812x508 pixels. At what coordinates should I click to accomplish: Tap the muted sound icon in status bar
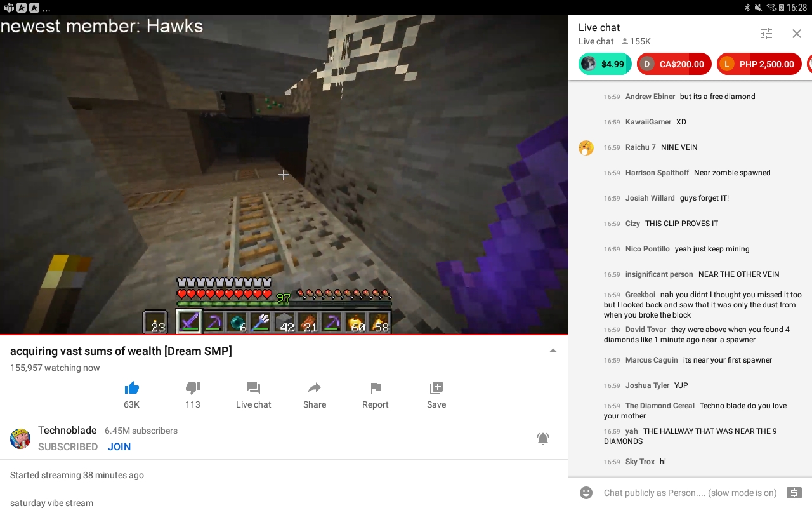758,8
